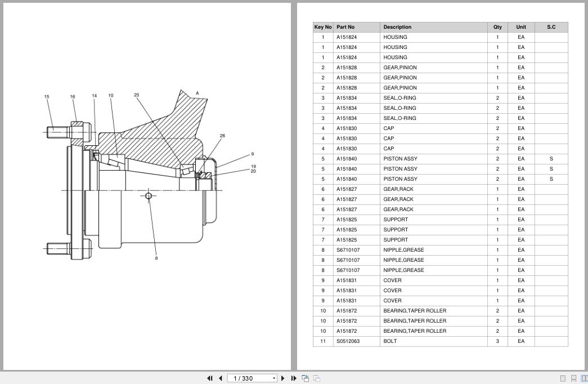The width and height of the screenshot is (588, 384).
Task: Select first A151824 part number cell
Action: [356, 37]
